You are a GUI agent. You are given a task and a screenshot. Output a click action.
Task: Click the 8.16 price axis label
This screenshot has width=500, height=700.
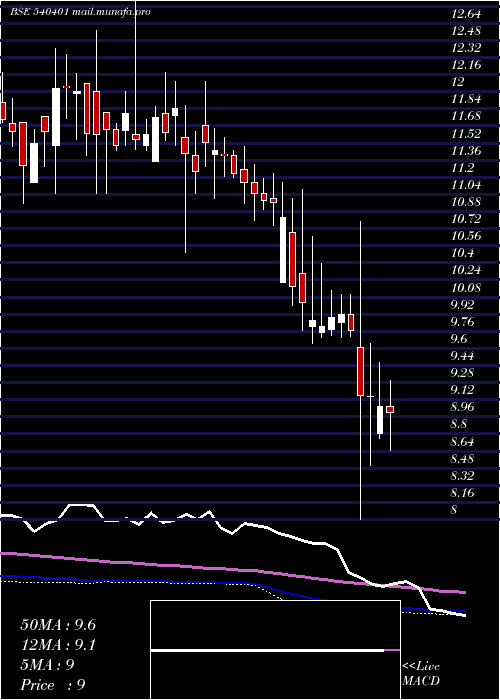[x=463, y=493]
